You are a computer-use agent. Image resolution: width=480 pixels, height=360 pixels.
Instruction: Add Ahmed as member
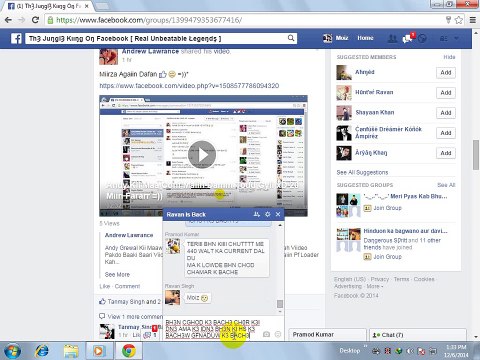tap(446, 73)
